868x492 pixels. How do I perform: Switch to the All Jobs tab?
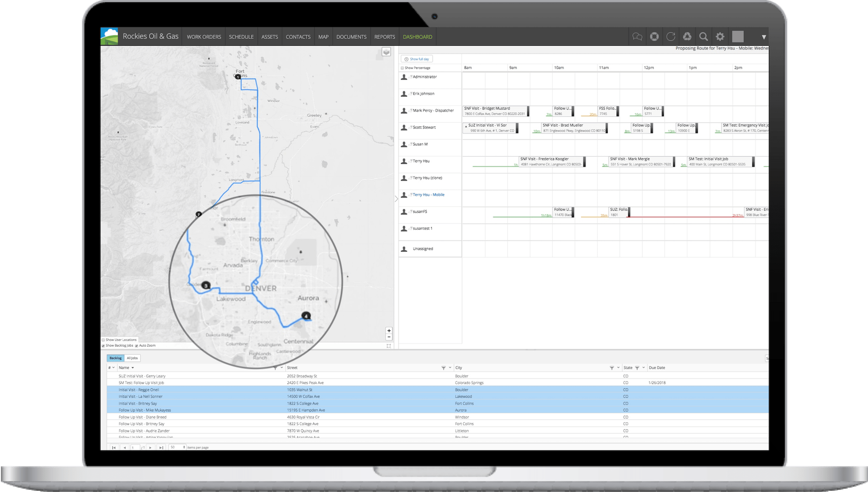pos(132,358)
